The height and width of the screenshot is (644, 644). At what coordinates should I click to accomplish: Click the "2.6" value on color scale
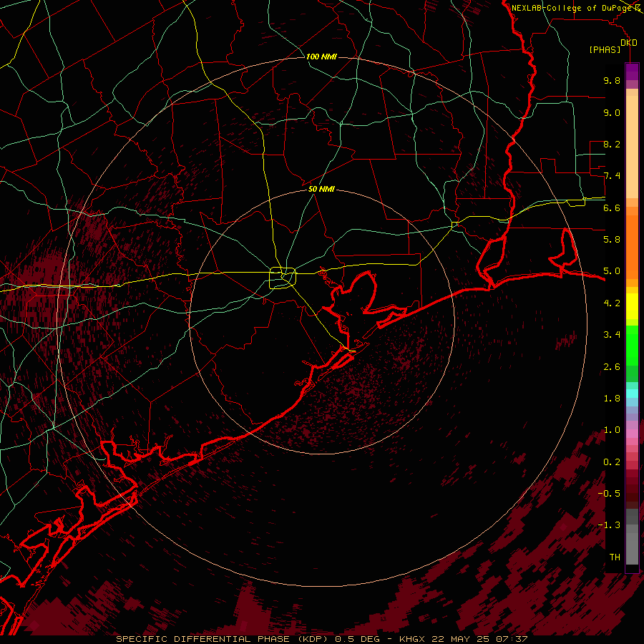coord(612,367)
